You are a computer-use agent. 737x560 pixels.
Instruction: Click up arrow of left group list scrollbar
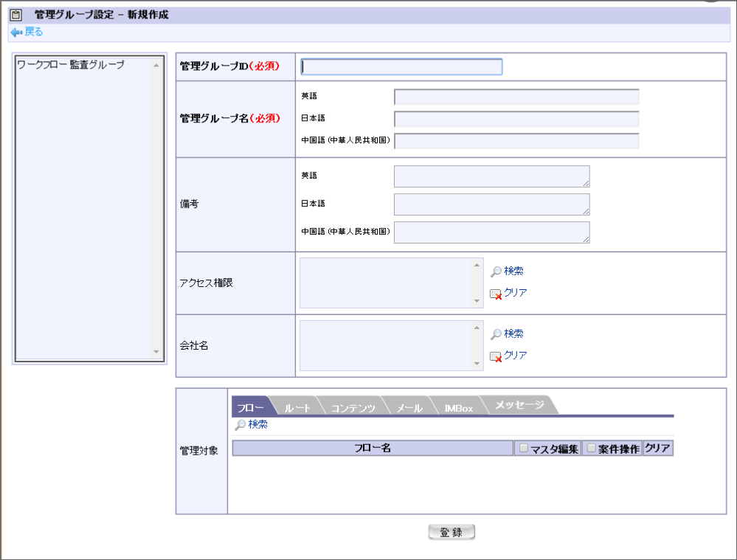click(156, 66)
